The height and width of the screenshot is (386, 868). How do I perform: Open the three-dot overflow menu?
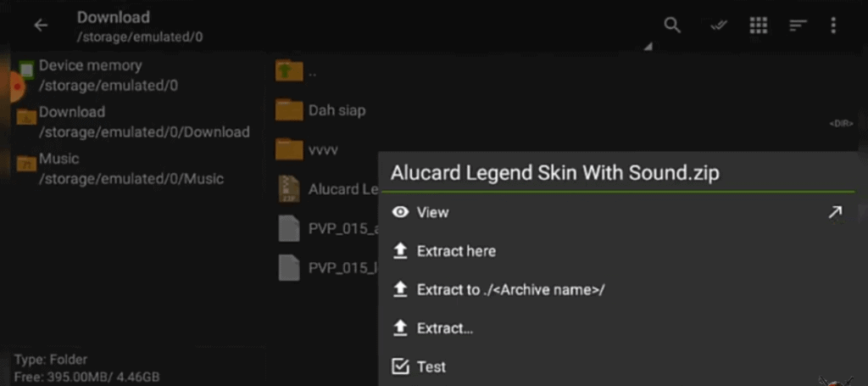pos(834,25)
